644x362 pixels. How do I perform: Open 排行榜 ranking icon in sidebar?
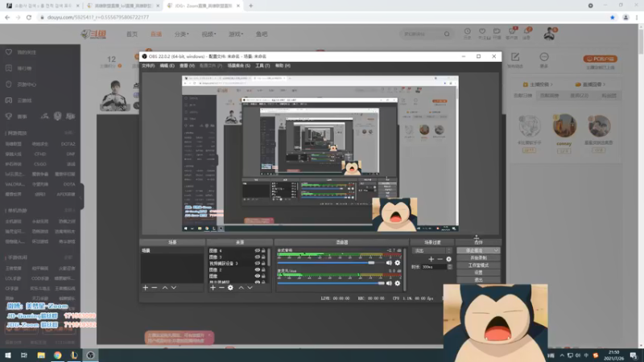tap(9, 68)
